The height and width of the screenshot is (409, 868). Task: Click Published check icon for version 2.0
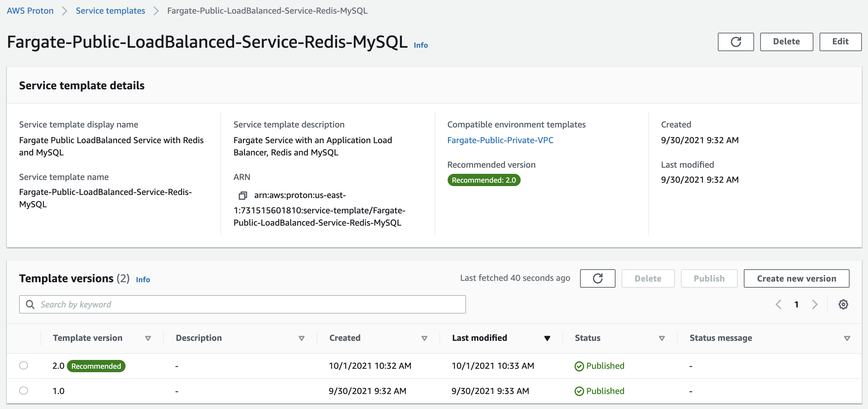(x=579, y=366)
